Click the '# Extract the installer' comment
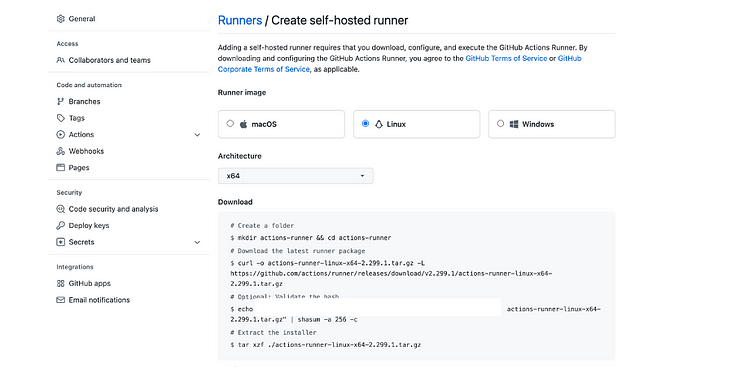 274,333
